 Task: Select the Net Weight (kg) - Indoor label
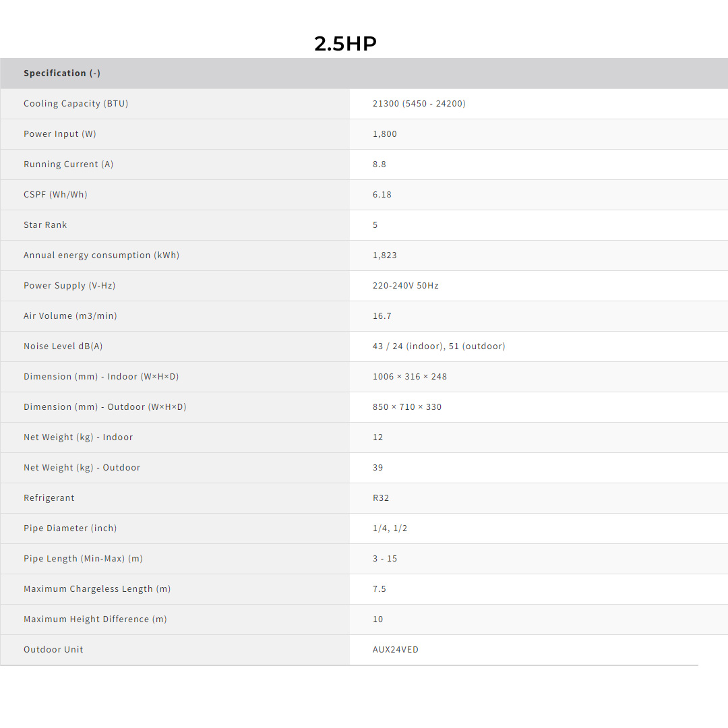coord(78,437)
